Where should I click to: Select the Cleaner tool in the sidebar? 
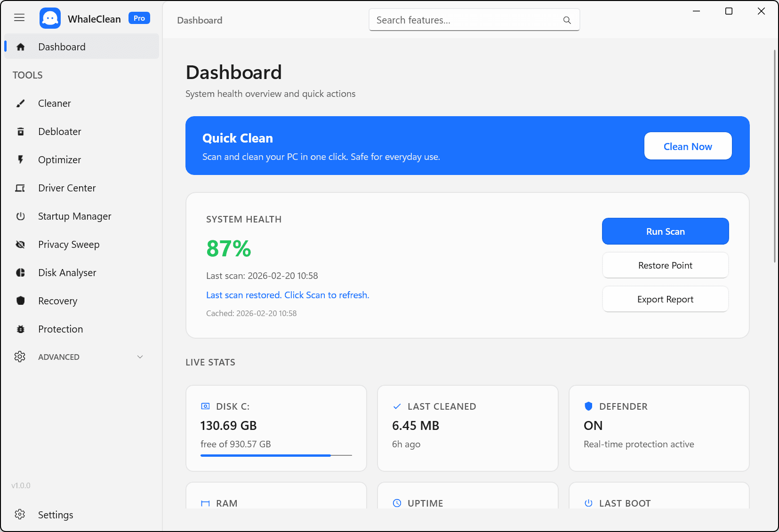[54, 103]
